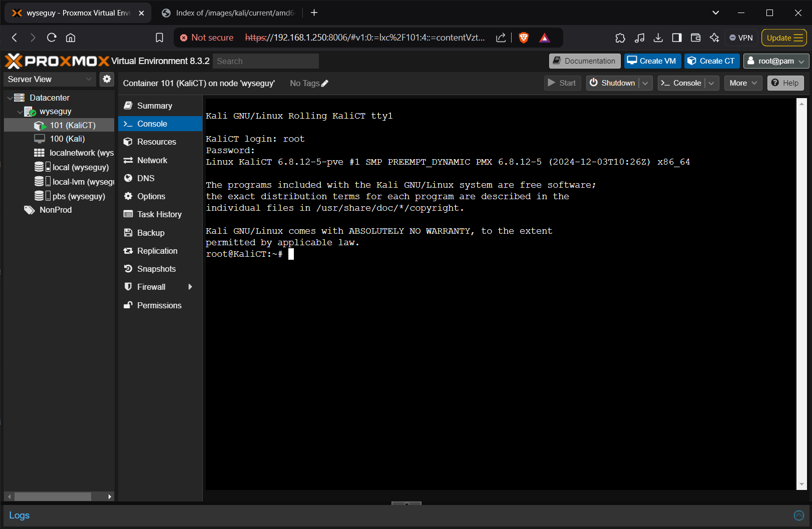The image size is (812, 529).
Task: Select local (wyseguy) storage
Action: pos(59,167)
